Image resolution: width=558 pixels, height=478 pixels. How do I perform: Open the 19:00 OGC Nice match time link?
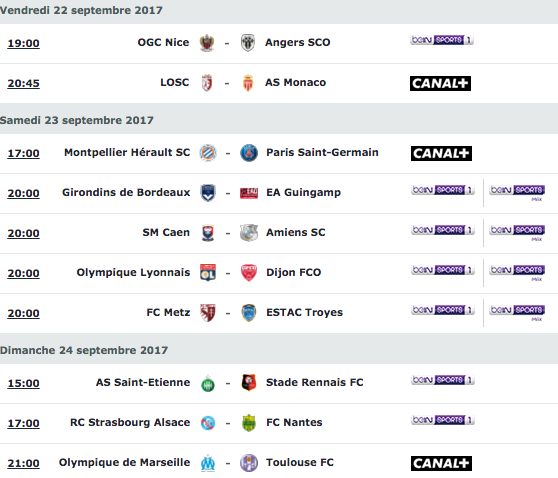[23, 43]
